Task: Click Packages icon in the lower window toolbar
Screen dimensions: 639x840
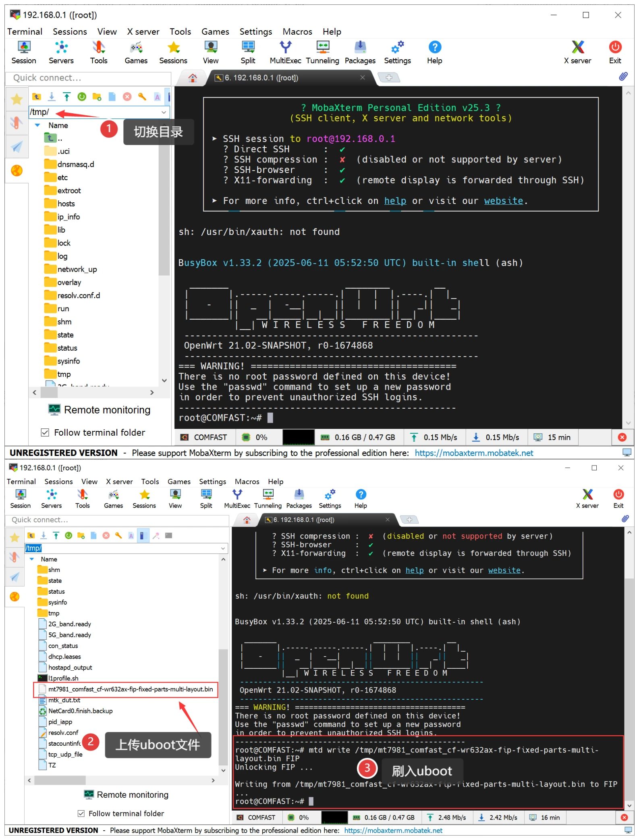Action: pos(299,499)
